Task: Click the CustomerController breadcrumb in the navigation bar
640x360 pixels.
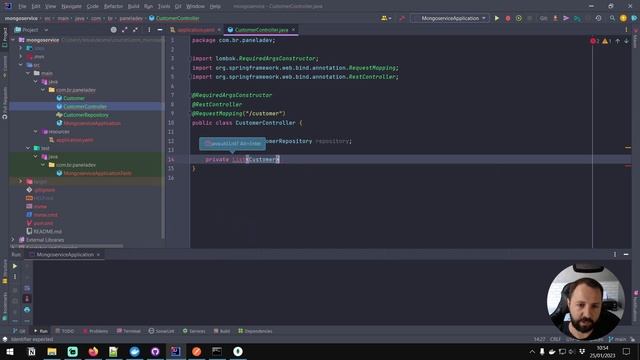Action: [178, 18]
